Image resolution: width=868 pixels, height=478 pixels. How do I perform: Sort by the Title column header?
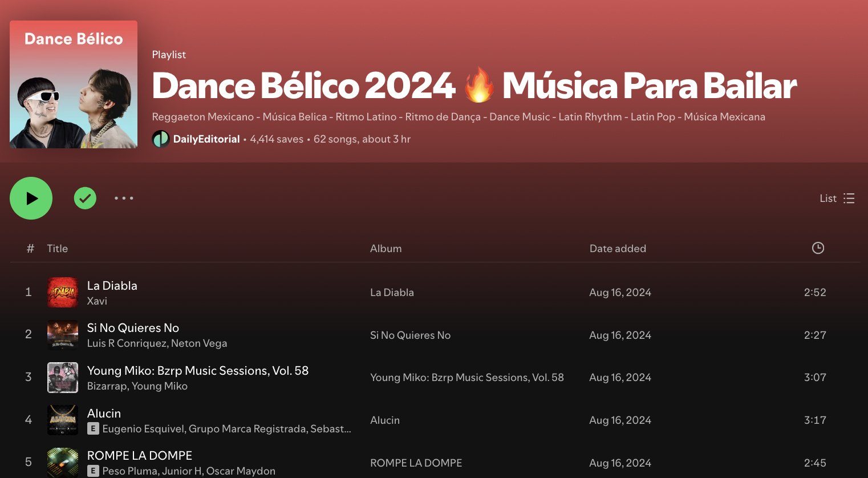57,248
